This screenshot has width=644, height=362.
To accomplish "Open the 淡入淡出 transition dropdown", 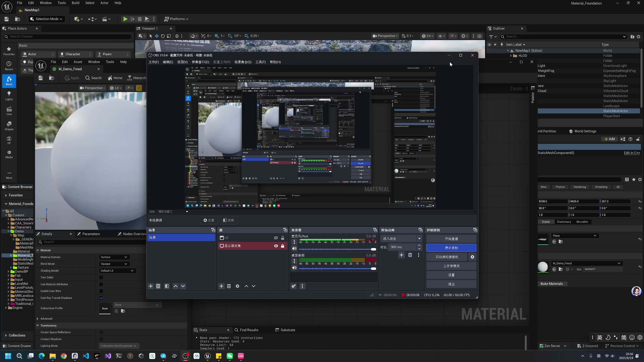I will click(x=401, y=239).
